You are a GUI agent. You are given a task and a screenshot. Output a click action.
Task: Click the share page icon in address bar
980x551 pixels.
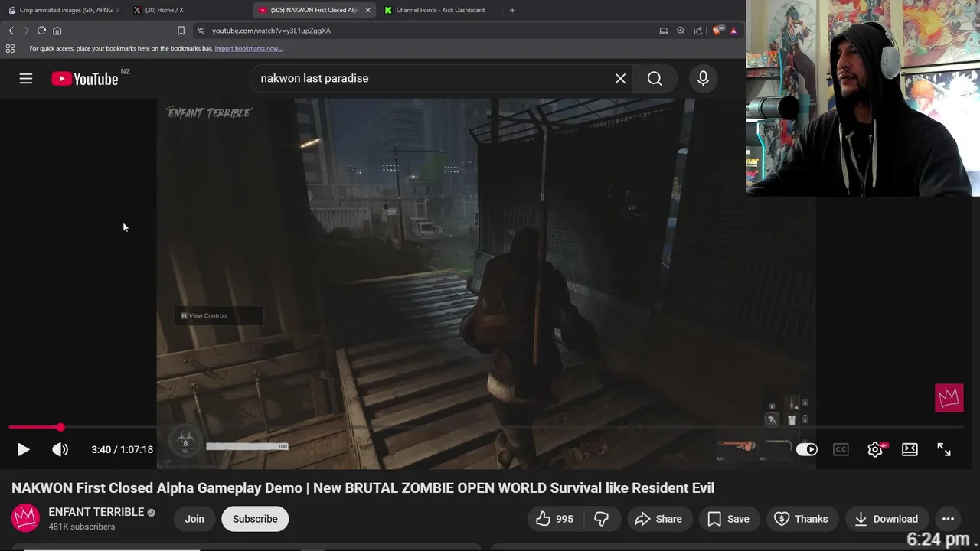698,31
